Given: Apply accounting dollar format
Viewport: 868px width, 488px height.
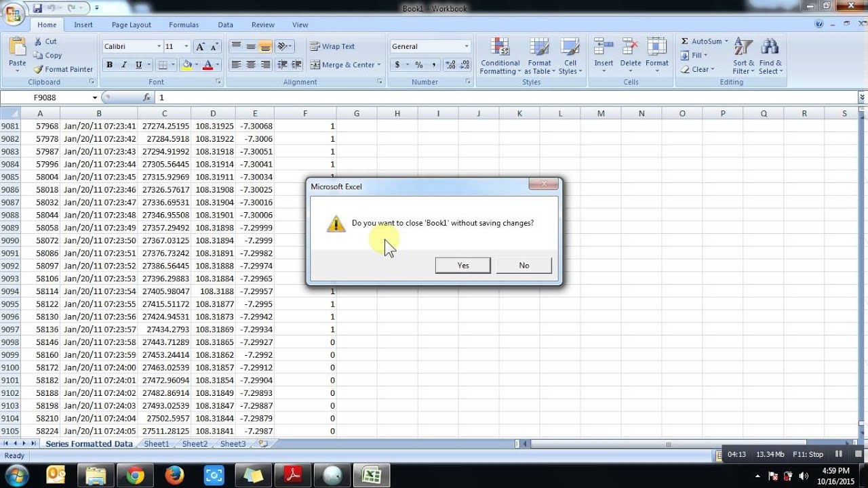Looking at the screenshot, I should point(398,65).
